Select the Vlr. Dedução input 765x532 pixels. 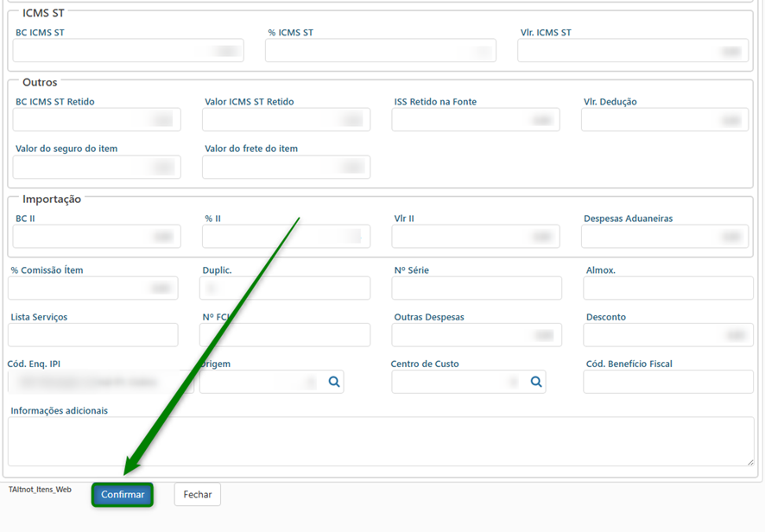click(664, 120)
